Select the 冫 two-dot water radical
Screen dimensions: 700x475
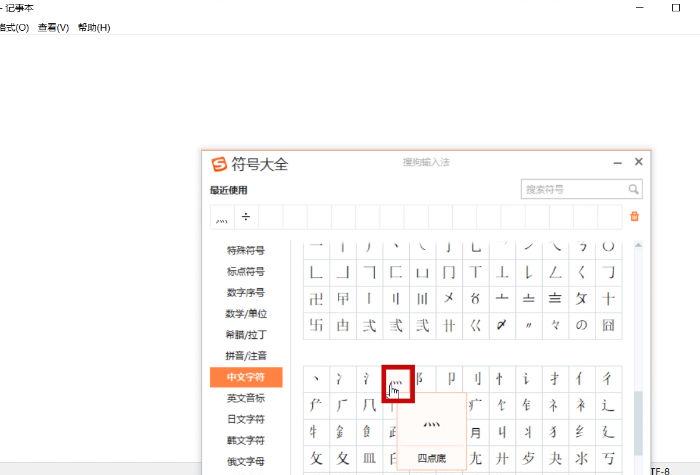click(x=342, y=379)
